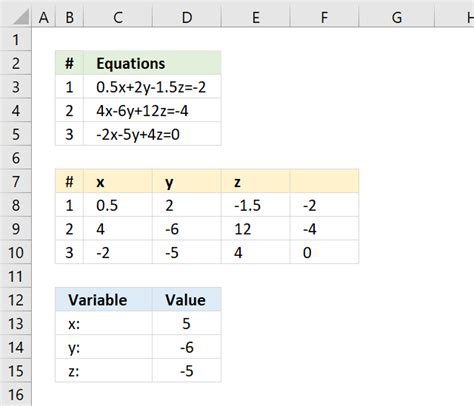Click the Value header cell
Viewport: 474px width, 406px height.
pyautogui.click(x=187, y=300)
